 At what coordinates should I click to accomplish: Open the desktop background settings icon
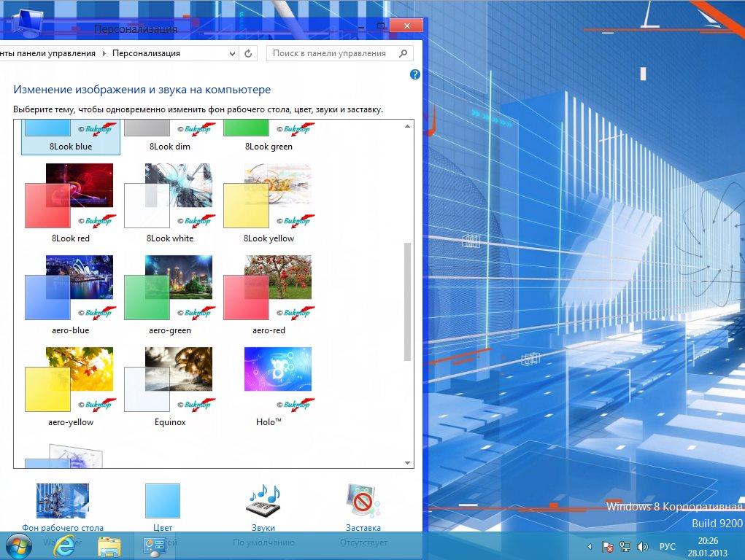tap(63, 499)
